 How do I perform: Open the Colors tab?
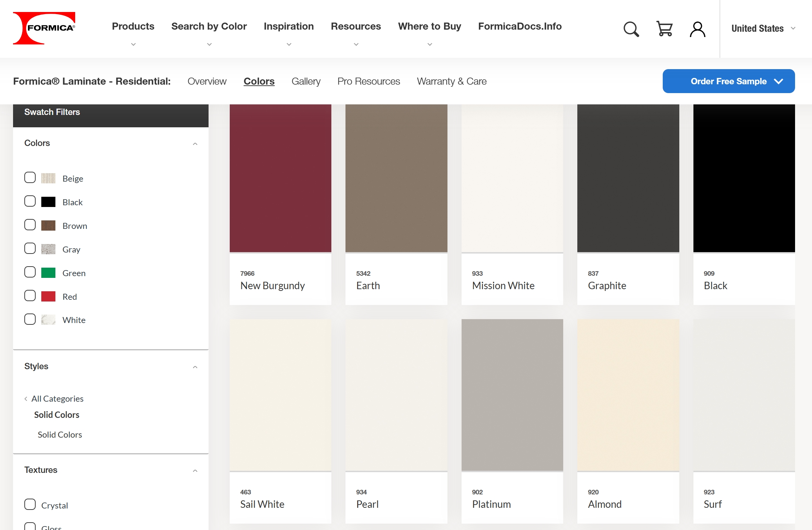tap(259, 81)
